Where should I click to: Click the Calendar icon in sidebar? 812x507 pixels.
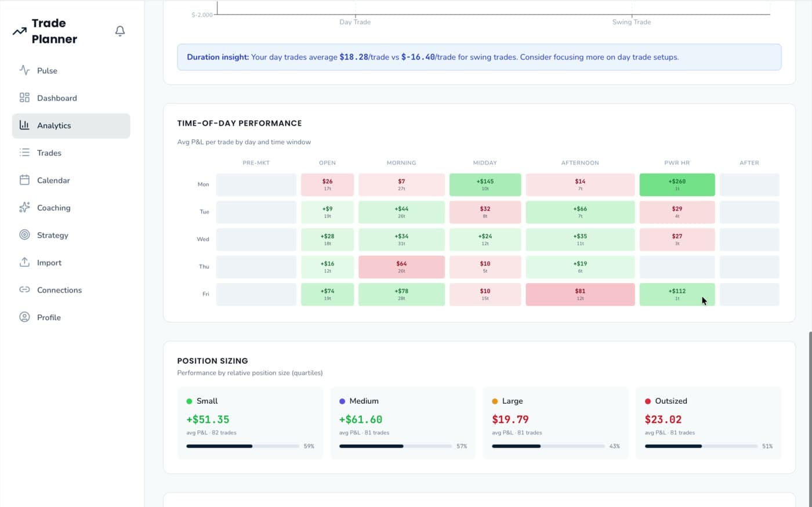(x=24, y=180)
